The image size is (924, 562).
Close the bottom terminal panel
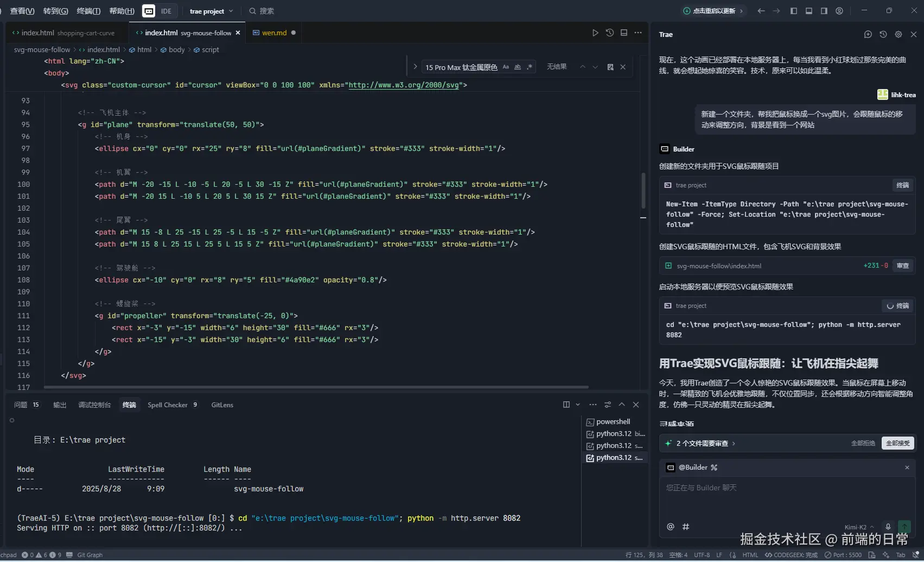click(636, 405)
